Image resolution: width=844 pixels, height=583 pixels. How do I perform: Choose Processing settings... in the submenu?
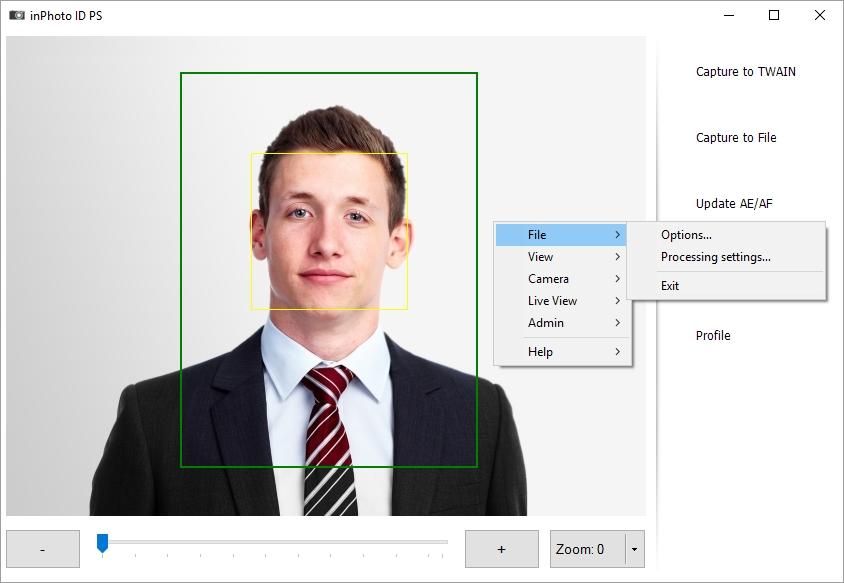pyautogui.click(x=726, y=257)
